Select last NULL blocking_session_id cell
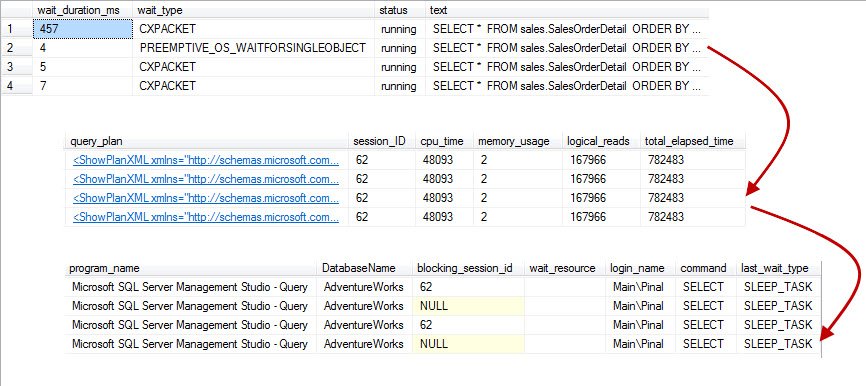This screenshot has height=386, width=866. 468,343
